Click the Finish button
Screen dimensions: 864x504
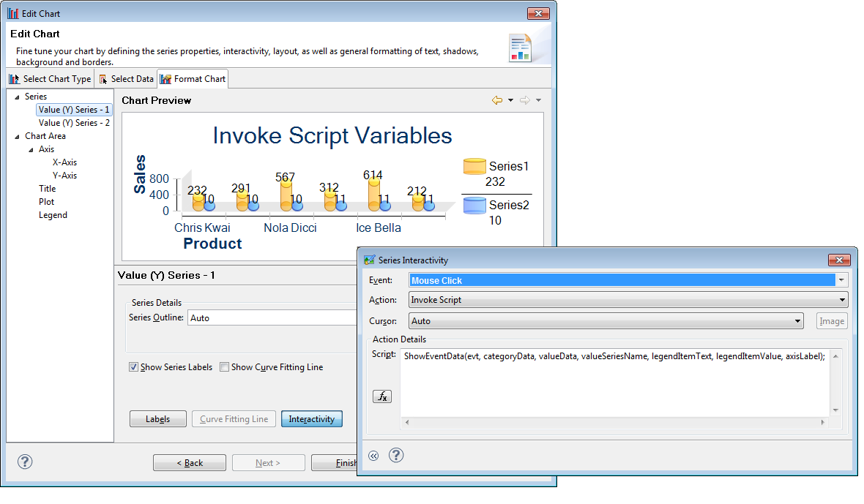(335, 463)
